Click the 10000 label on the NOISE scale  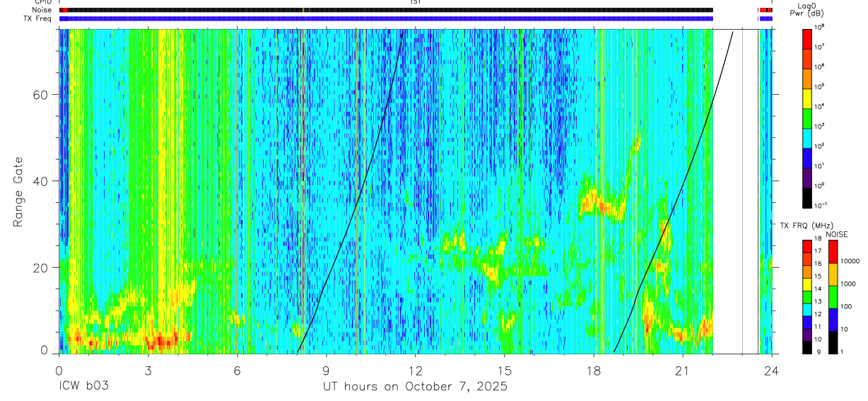click(850, 261)
